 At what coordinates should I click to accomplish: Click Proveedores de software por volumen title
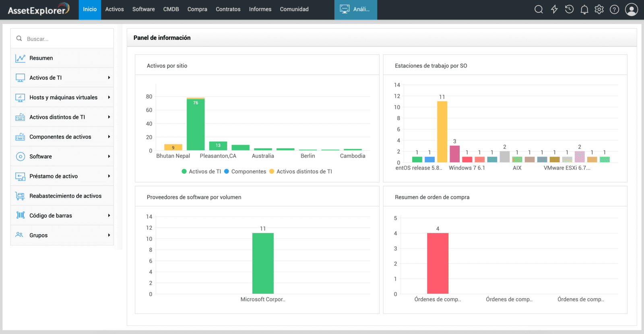[194, 197]
